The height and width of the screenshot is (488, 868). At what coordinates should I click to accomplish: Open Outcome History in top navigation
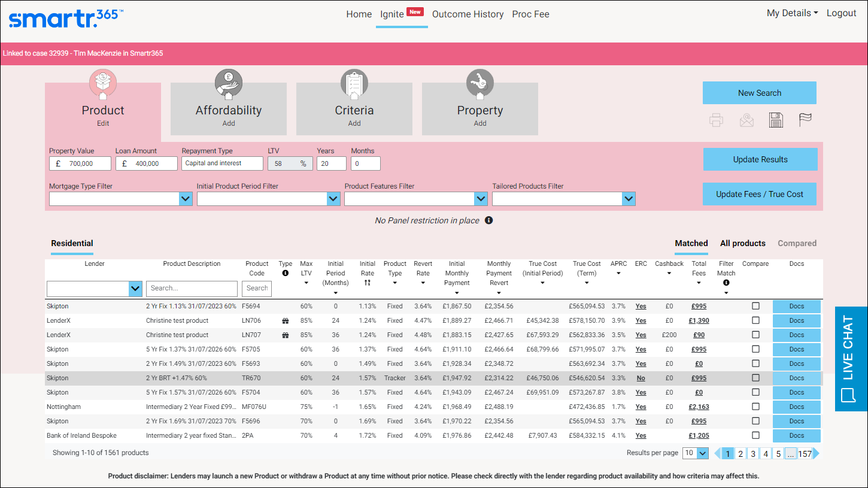pyautogui.click(x=468, y=14)
